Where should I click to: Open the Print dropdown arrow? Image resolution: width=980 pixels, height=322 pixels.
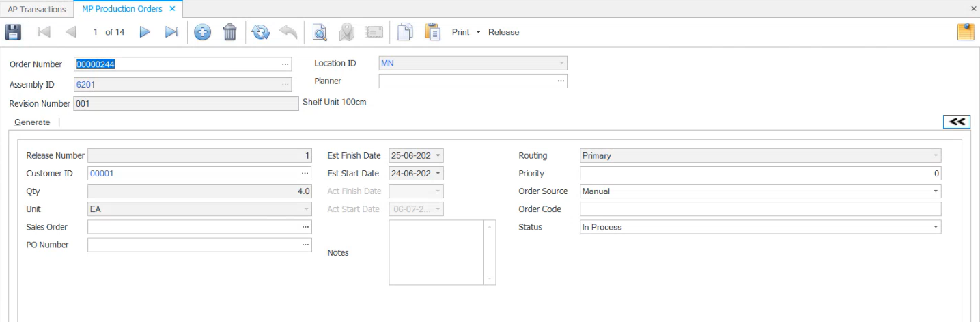click(x=478, y=32)
